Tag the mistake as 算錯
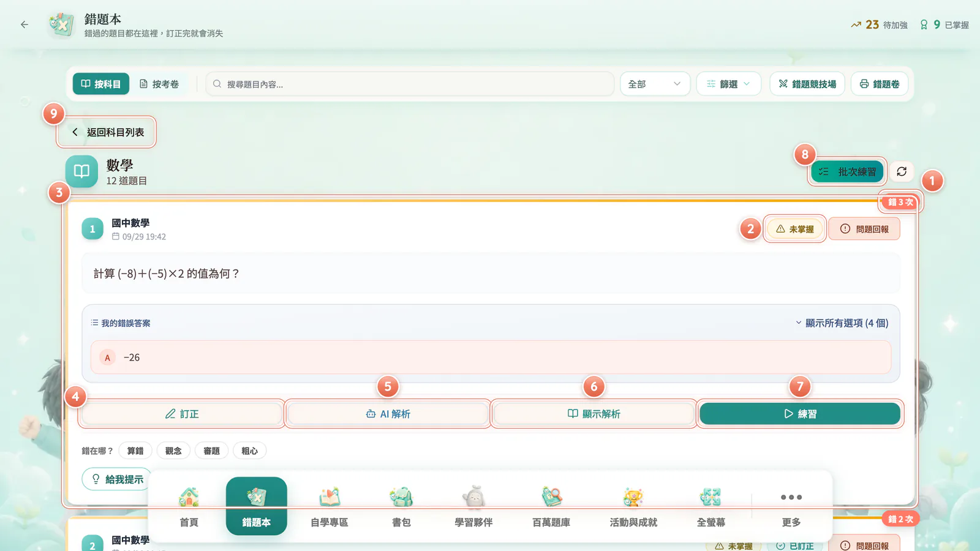 [135, 451]
